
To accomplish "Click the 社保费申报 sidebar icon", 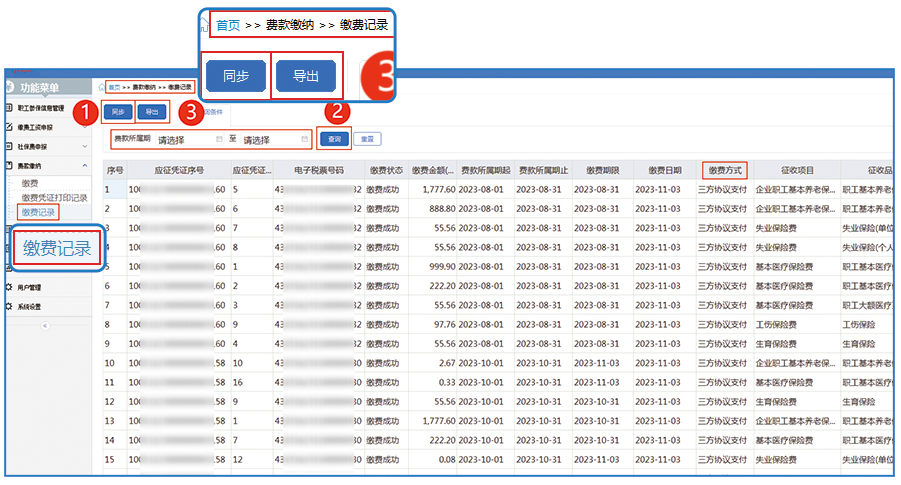I will [x=10, y=145].
